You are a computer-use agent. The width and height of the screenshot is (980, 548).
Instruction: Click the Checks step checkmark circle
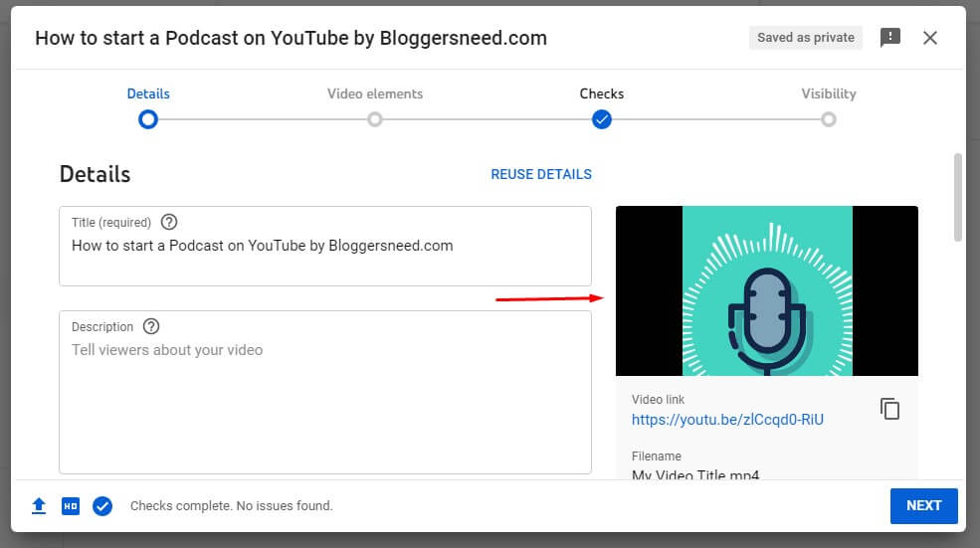pyautogui.click(x=601, y=119)
